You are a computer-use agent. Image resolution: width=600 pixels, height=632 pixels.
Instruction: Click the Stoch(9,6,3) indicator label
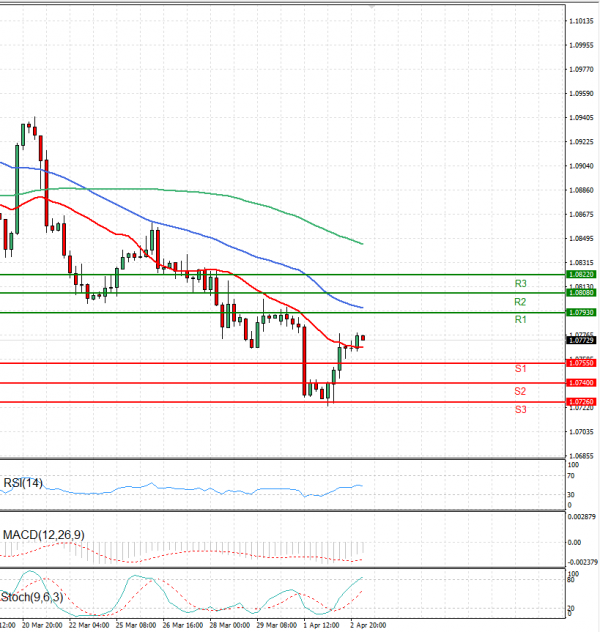(x=32, y=597)
